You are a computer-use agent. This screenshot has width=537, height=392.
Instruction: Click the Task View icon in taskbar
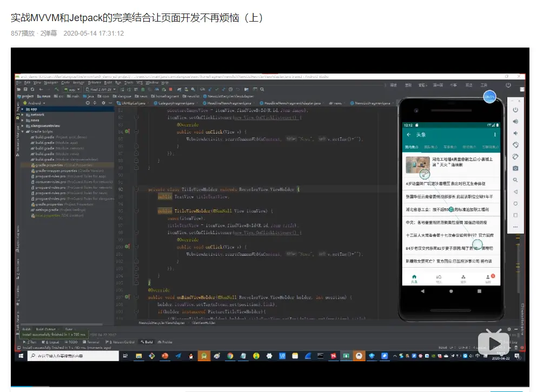click(x=125, y=356)
